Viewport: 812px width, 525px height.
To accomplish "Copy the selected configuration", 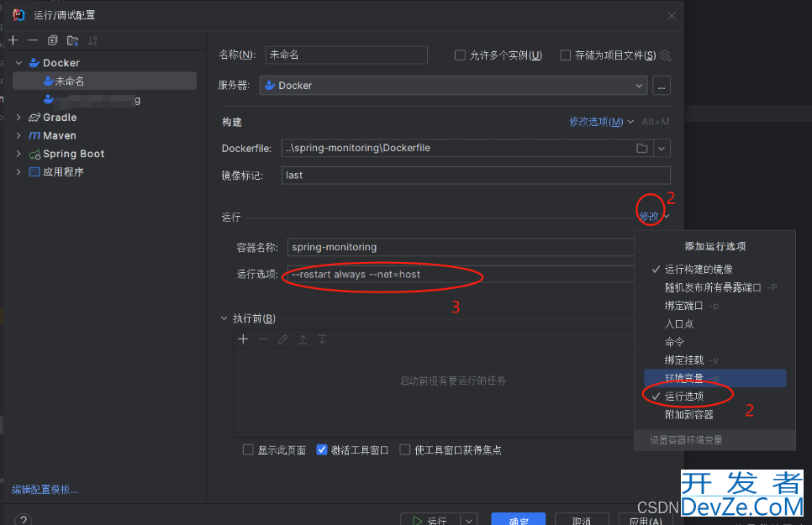I will [52, 40].
